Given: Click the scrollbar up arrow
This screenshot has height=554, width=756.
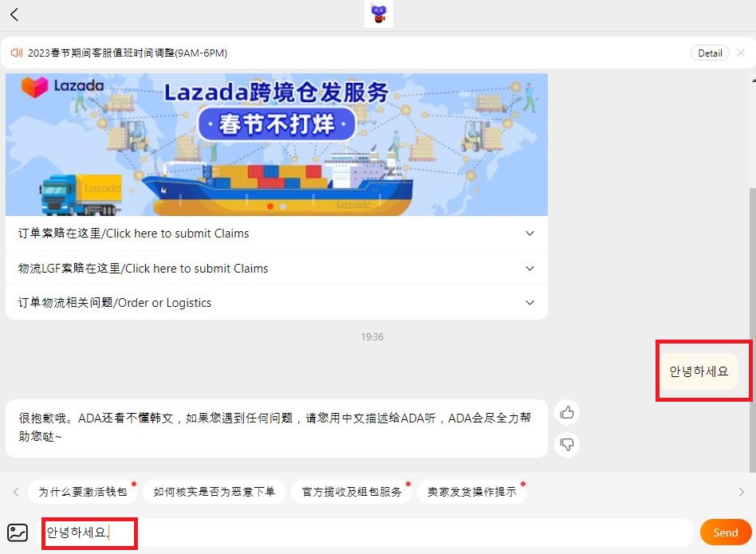Looking at the screenshot, I should (753, 80).
